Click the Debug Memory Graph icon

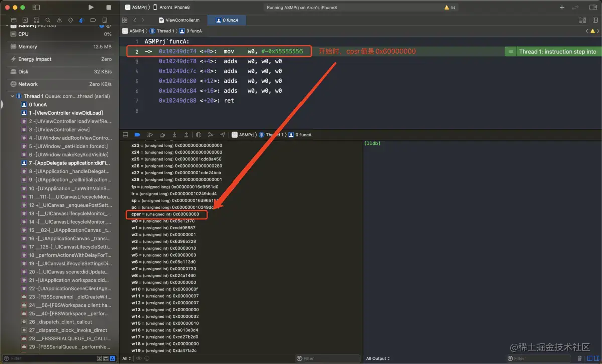[211, 135]
